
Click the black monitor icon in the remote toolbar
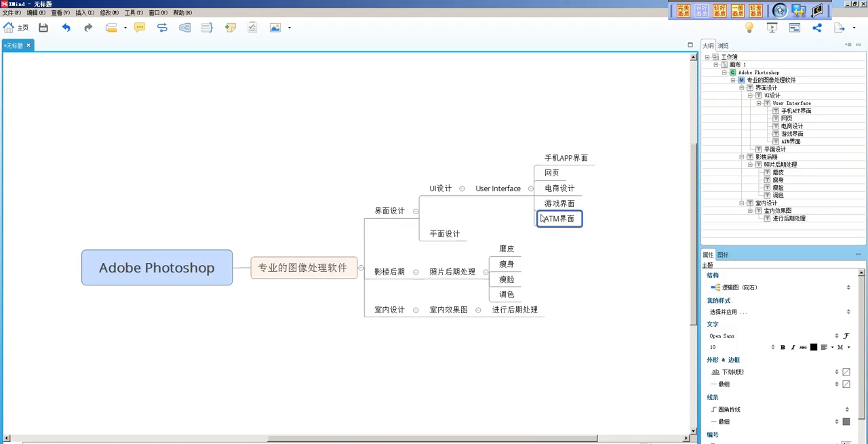(817, 10)
